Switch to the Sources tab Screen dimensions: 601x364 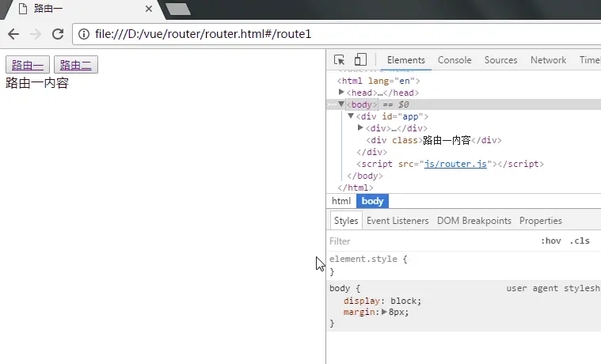(500, 60)
